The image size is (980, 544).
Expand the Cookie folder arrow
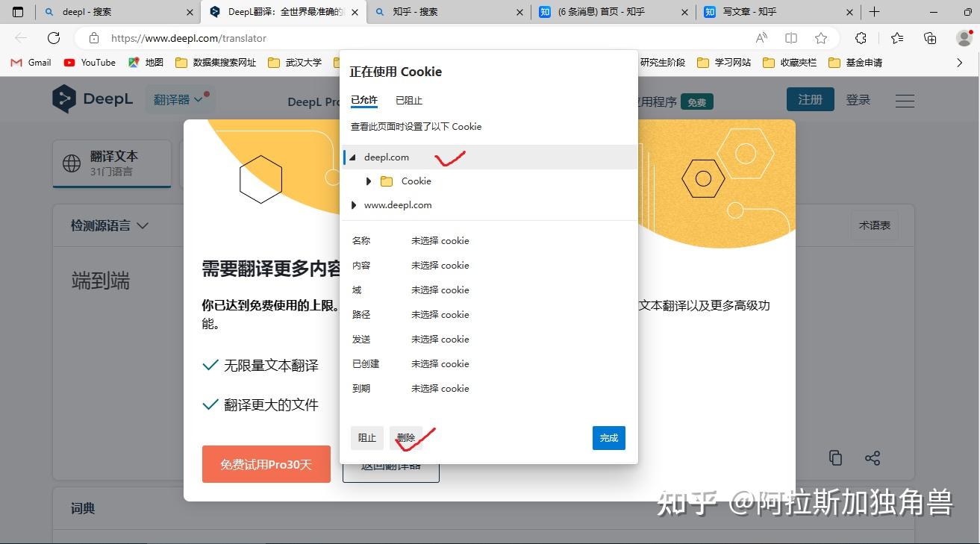[x=369, y=181]
